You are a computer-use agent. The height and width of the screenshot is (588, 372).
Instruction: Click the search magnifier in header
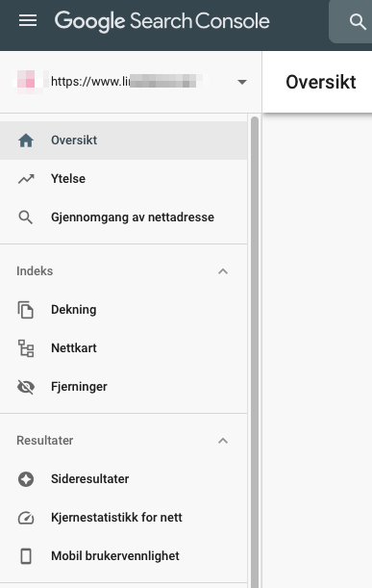coord(358,22)
